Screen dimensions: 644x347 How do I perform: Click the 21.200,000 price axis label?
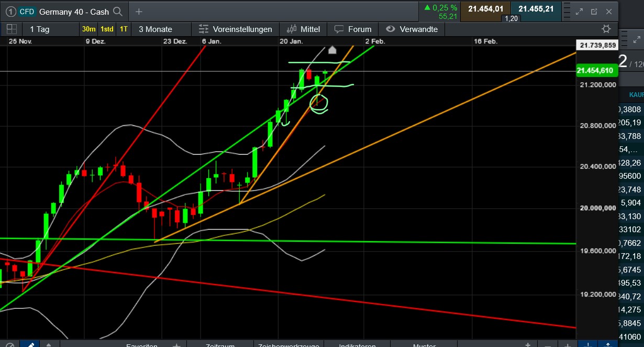click(597, 84)
